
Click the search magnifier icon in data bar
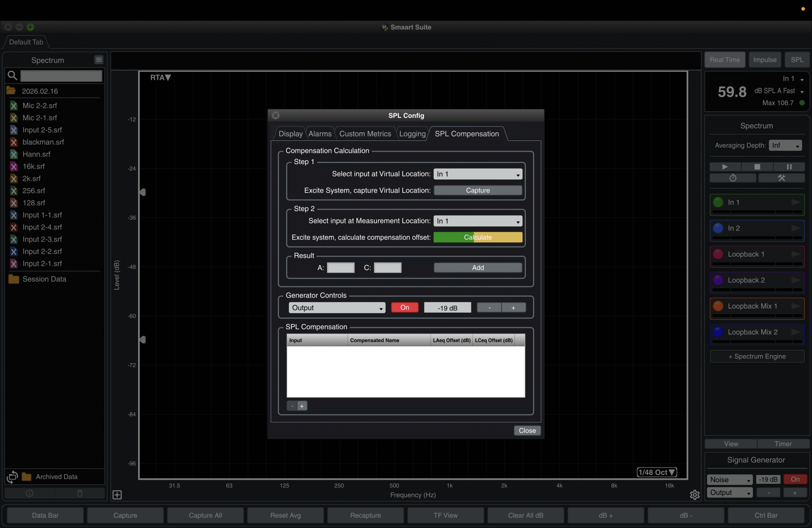[x=12, y=75]
